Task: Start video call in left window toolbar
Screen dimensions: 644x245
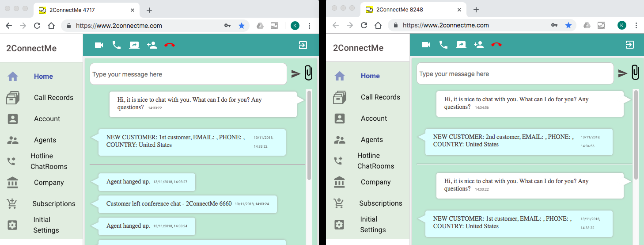Action: click(99, 45)
